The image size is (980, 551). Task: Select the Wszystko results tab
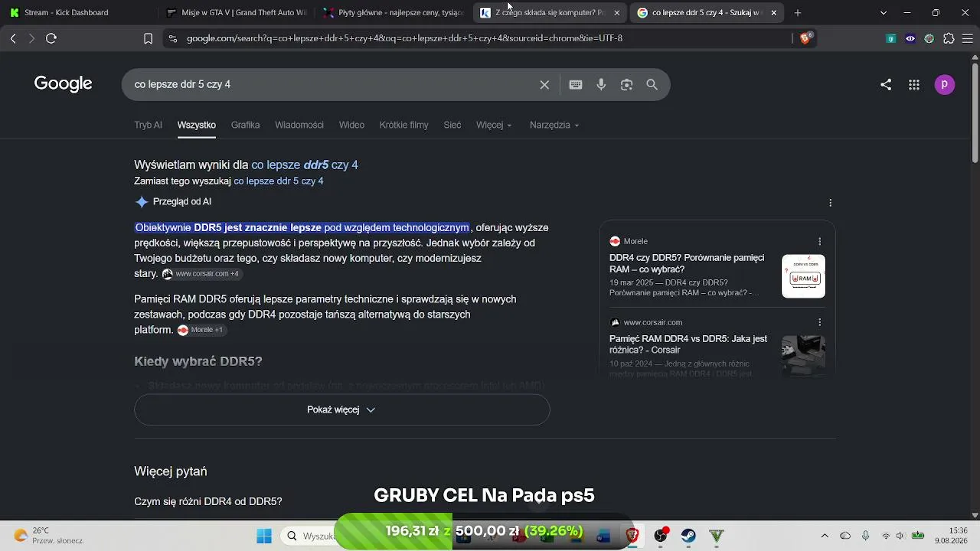coord(197,125)
